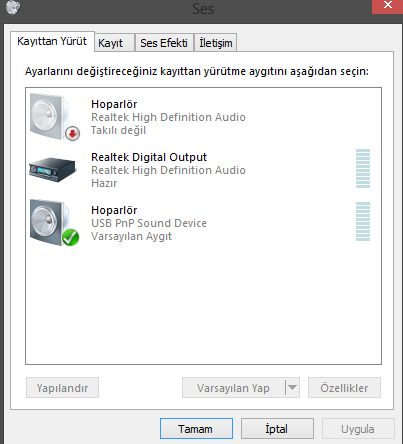Open the Varsayılan Yap dropdown arrow

tap(292, 388)
